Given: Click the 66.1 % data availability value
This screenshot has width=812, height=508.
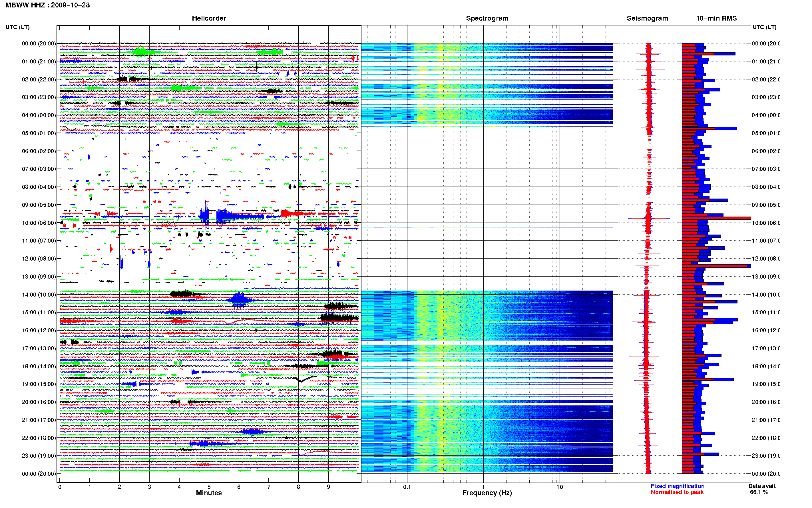Looking at the screenshot, I should (759, 492).
